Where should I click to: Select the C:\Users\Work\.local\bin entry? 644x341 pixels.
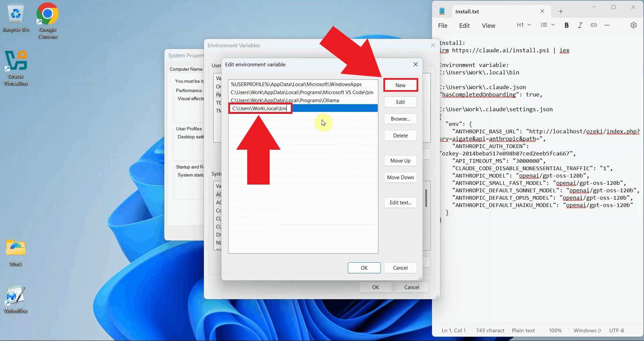260,108
